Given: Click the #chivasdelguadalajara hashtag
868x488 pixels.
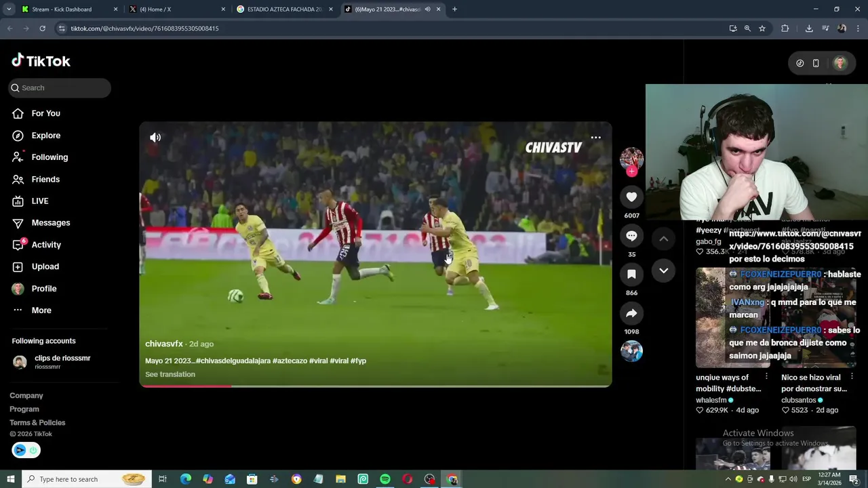Looking at the screenshot, I should coord(233,361).
